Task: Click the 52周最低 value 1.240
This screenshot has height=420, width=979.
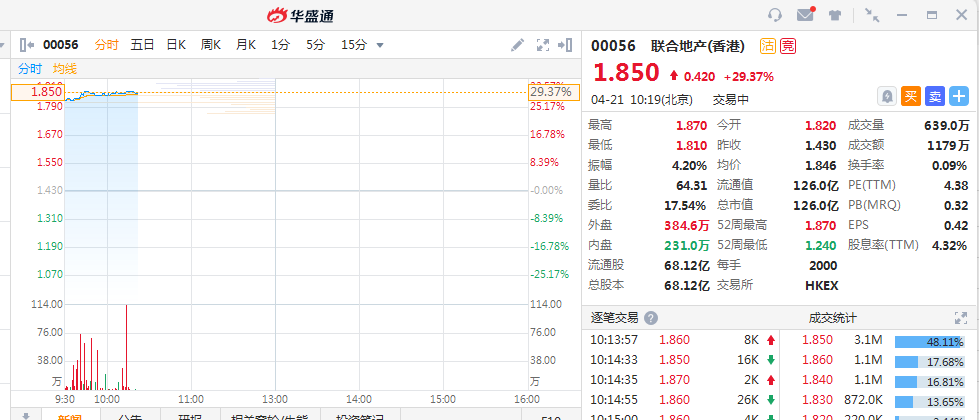Action: click(x=820, y=245)
